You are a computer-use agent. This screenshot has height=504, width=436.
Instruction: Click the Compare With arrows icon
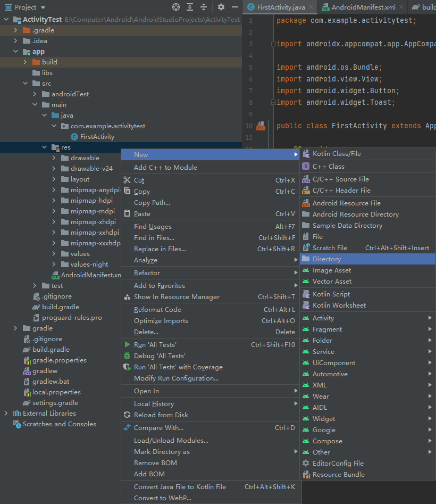pos(127,427)
